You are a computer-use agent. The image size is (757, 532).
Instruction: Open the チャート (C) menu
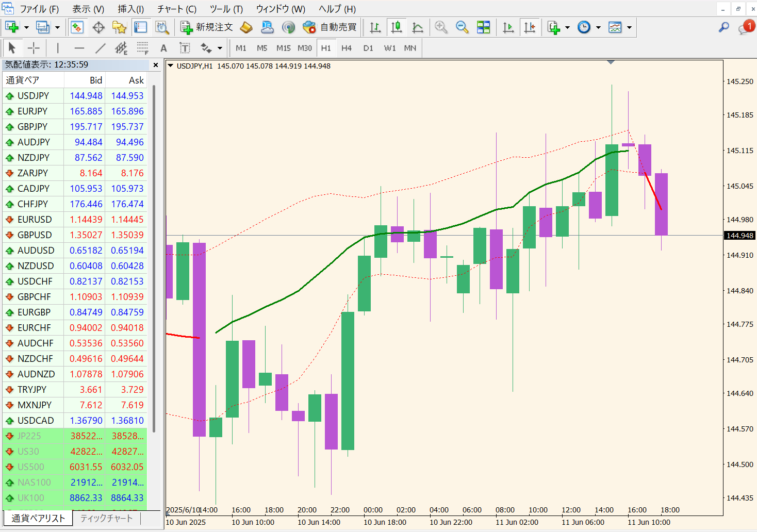pyautogui.click(x=177, y=9)
